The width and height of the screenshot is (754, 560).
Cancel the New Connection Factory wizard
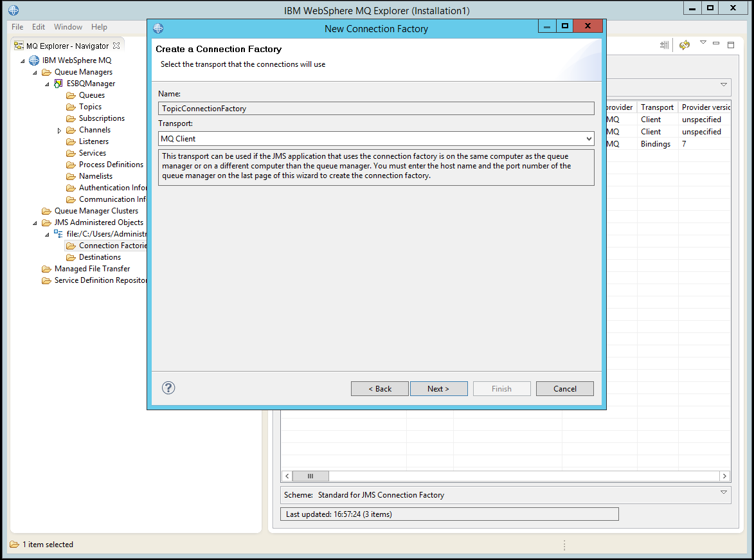pyautogui.click(x=564, y=388)
